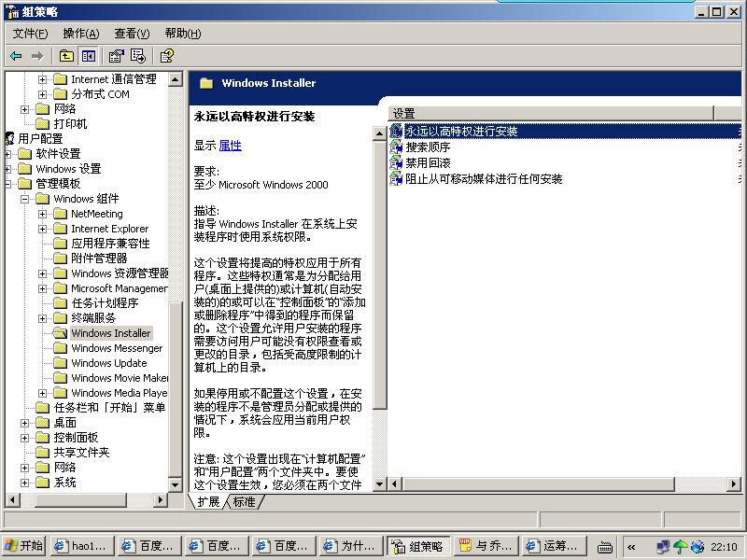
Task: Toggle the Show/Hide console tree icon
Action: [88, 56]
